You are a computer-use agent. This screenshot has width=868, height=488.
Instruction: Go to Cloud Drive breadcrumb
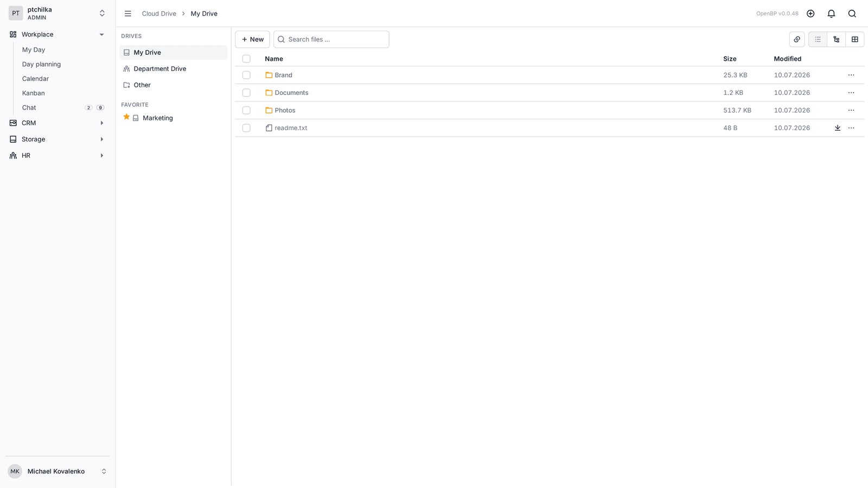159,14
